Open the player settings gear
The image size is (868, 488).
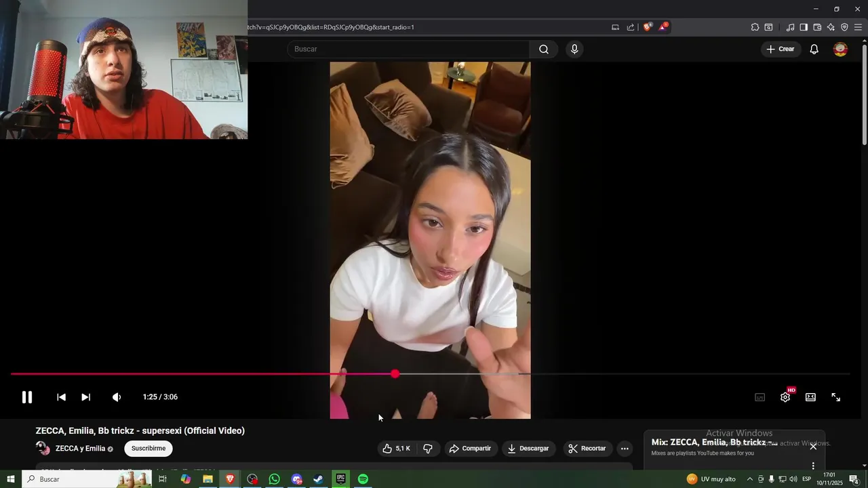point(785,397)
